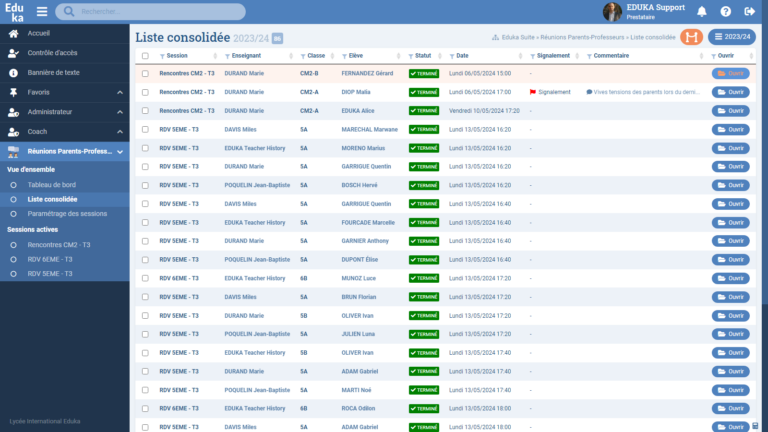
Task: Open the hamburger menu icon
Action: coord(42,12)
